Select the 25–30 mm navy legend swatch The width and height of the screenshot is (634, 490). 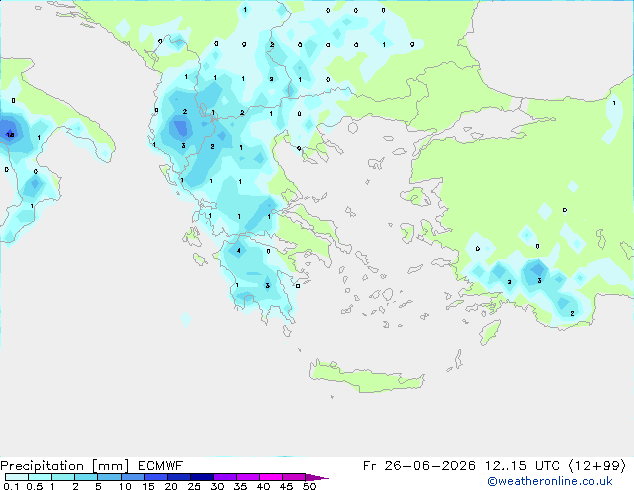coord(202,477)
